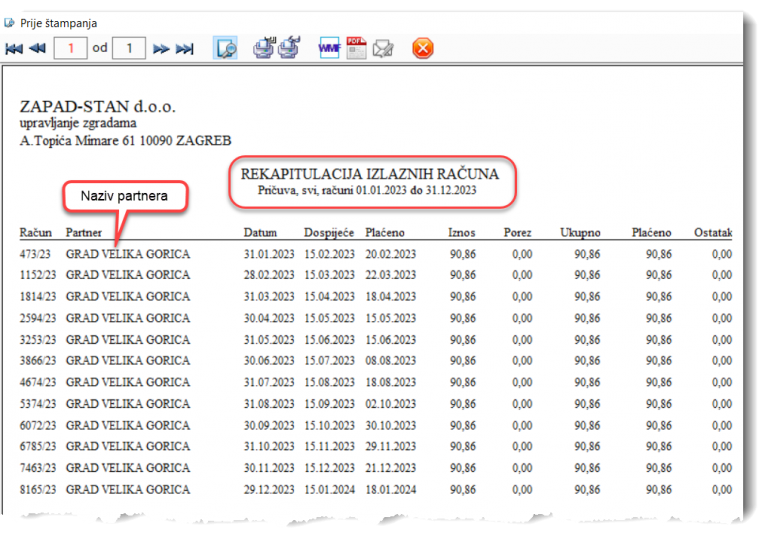Click the second printer icon
Viewport: 768px width, 551px height.
(289, 48)
